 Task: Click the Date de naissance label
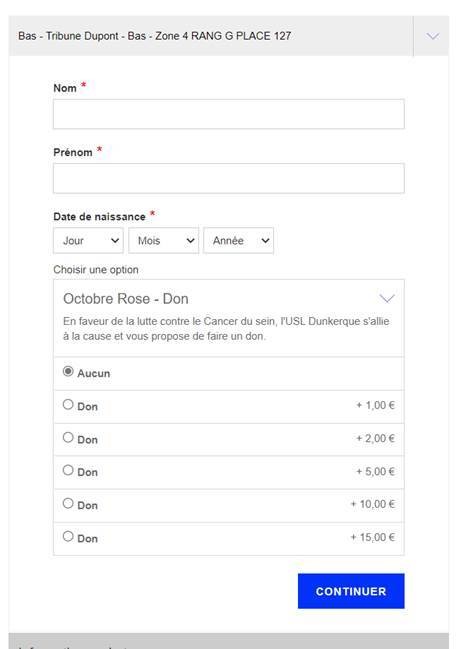click(x=99, y=216)
